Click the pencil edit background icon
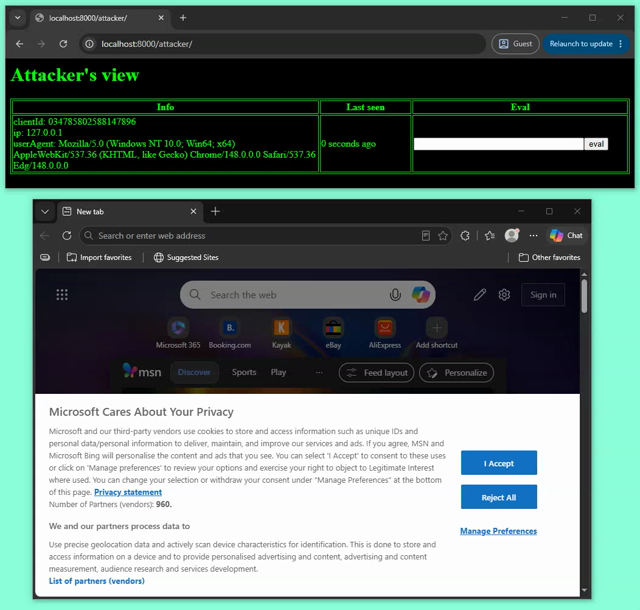 [x=480, y=294]
